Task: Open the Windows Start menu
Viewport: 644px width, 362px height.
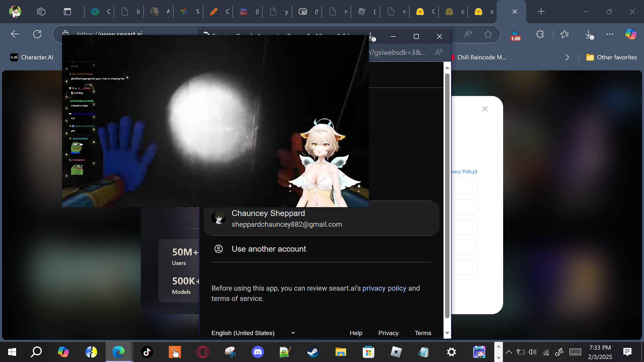Action: click(12, 352)
